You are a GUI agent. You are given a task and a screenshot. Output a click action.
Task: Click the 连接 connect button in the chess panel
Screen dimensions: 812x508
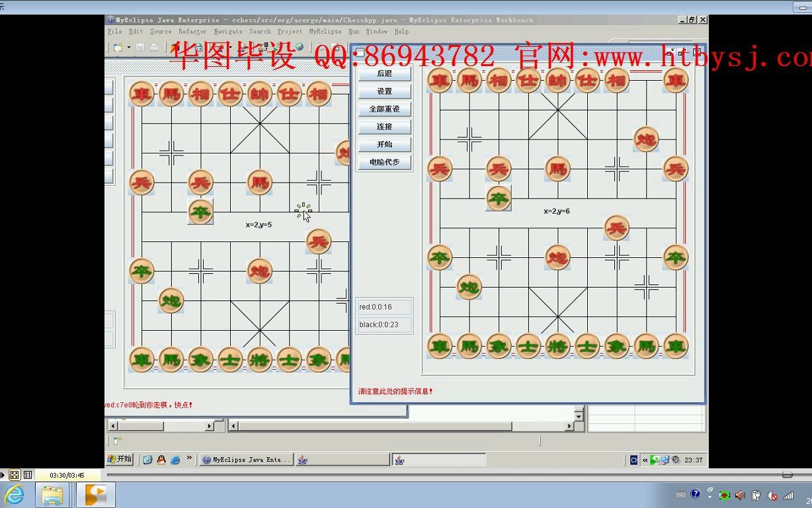[x=384, y=126]
